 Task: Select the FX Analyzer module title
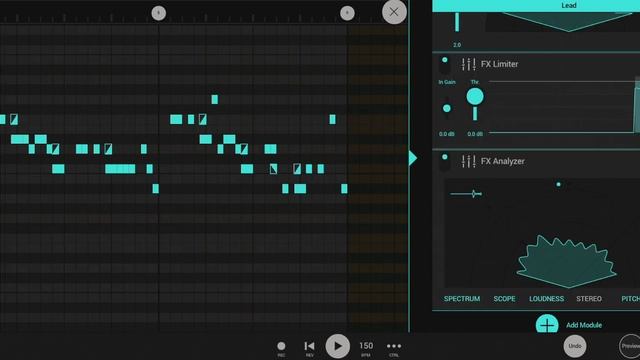(502, 161)
